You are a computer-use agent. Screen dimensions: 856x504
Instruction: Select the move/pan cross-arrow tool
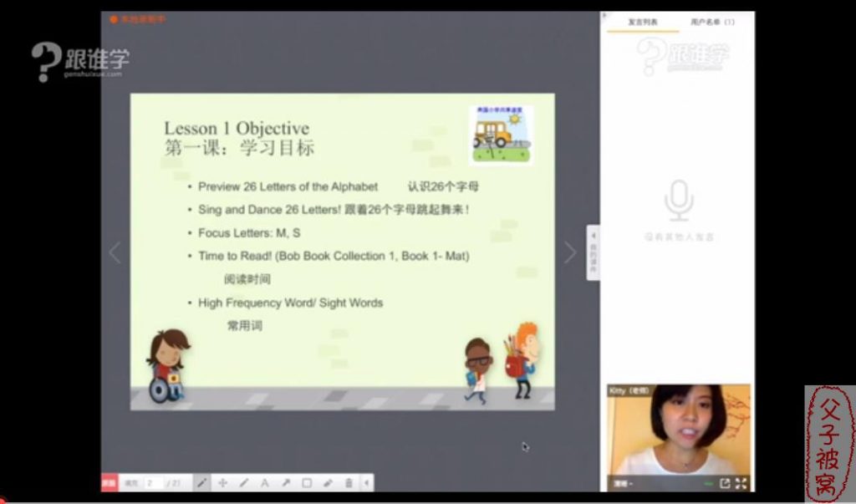(x=223, y=483)
